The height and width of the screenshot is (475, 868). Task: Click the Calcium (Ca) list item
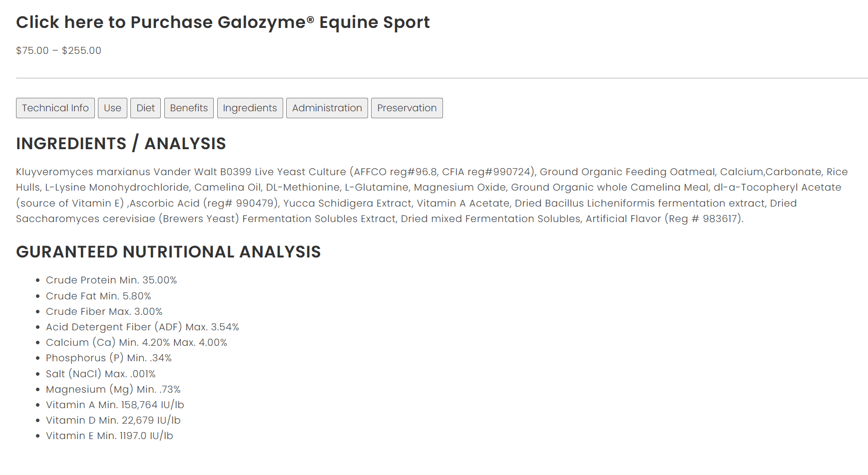(136, 343)
